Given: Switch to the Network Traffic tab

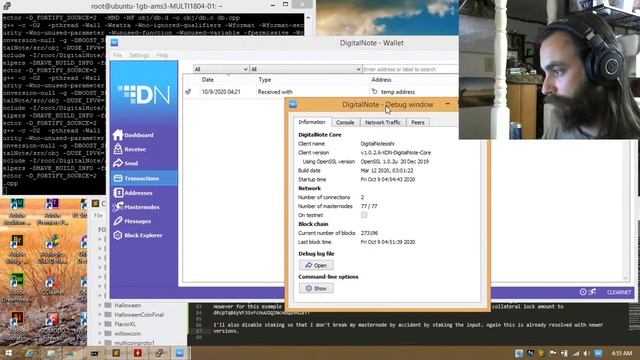Looking at the screenshot, I should (x=382, y=122).
